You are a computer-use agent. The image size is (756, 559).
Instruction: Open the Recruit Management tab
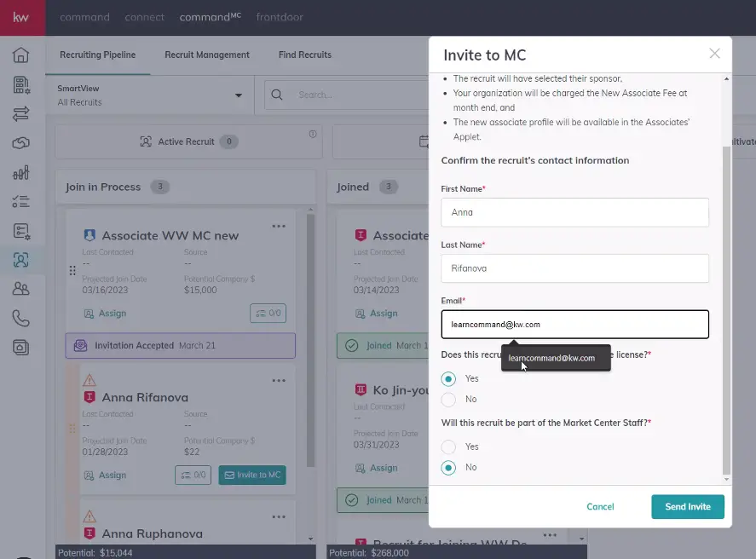coord(207,55)
